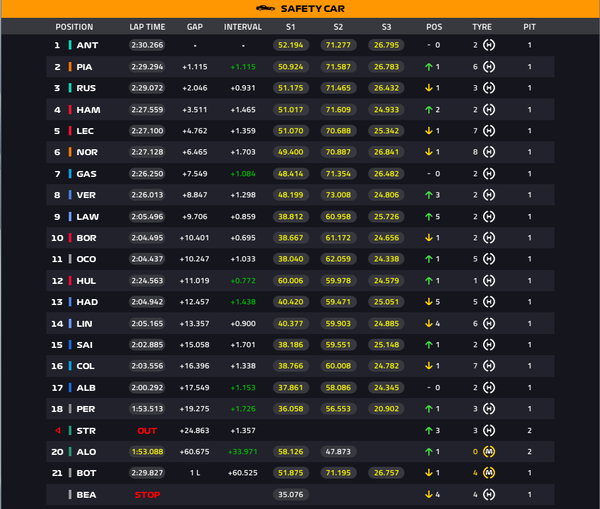Click the hard tyre icon in RUS row
The height and width of the screenshot is (509, 600).
[489, 88]
